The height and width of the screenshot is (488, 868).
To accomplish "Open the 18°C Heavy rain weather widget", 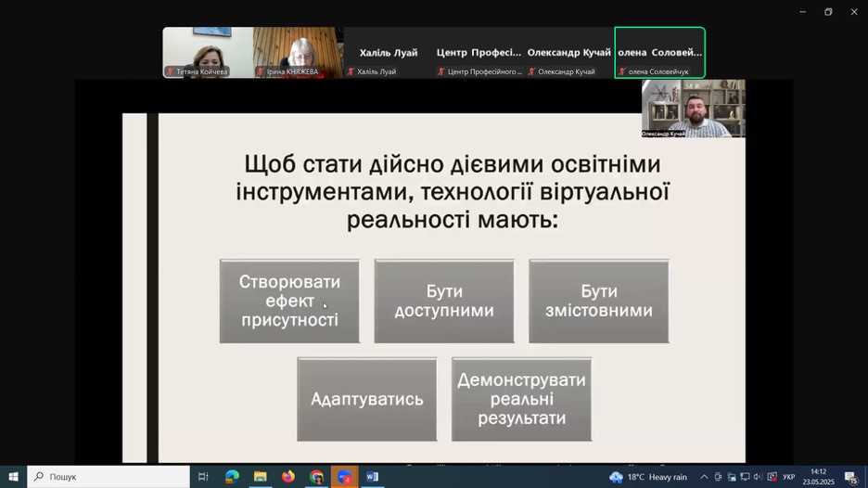I will [648, 477].
